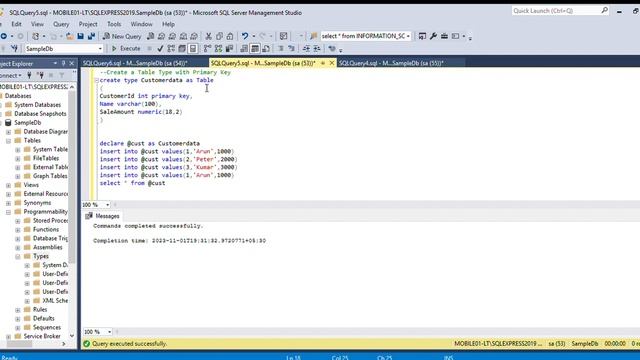This screenshot has width=640, height=360.
Task: Collapse the Tables folder node
Action: coord(9,141)
